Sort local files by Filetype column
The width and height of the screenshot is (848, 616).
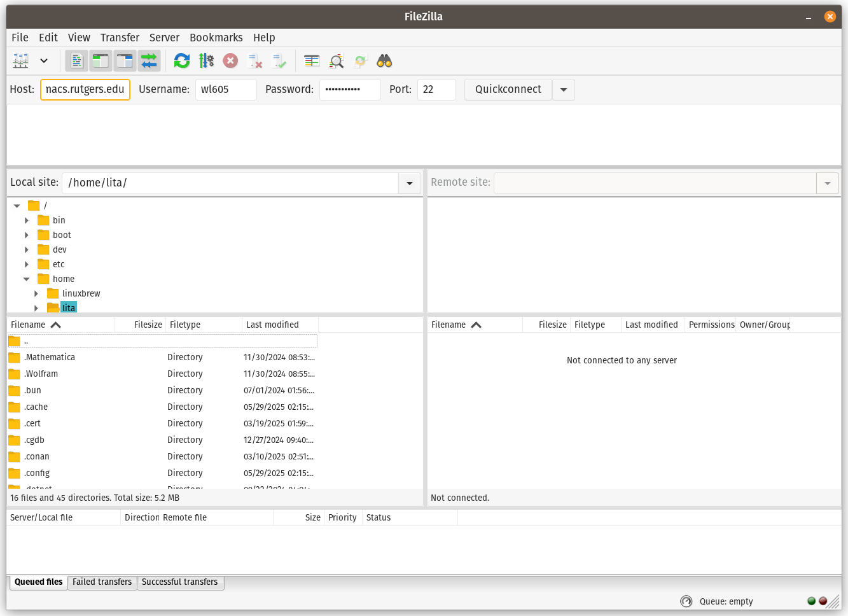[204, 325]
